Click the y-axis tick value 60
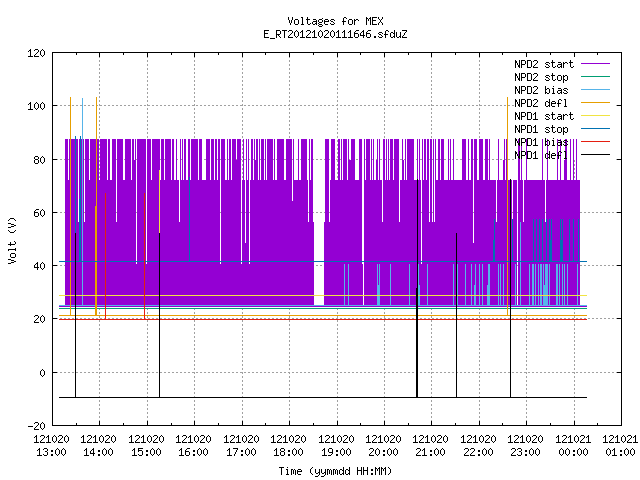Screen dimensions: 640x480 pyautogui.click(x=39, y=213)
